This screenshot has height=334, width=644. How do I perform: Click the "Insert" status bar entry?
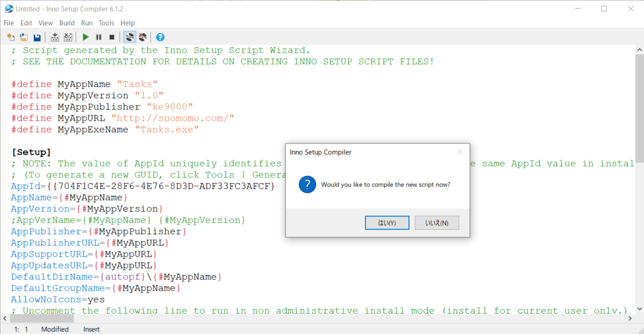91,329
